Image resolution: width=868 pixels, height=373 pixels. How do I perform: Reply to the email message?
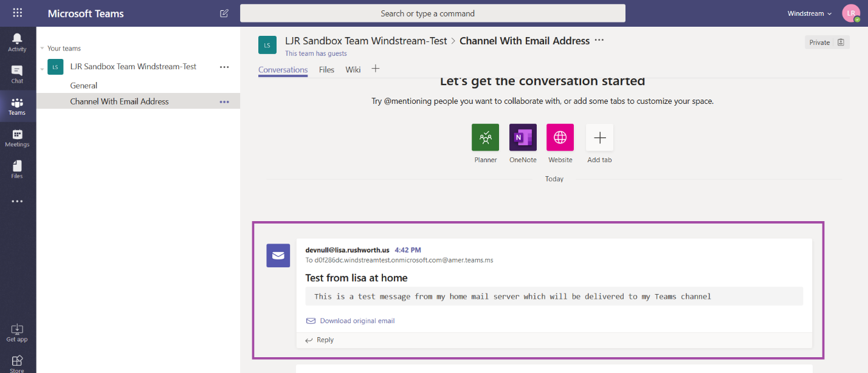click(x=320, y=340)
